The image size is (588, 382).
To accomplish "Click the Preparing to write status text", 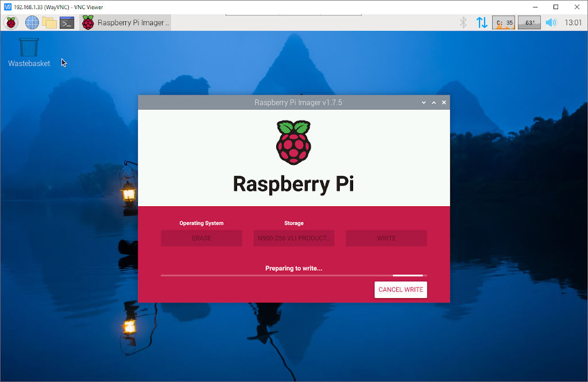I will [x=293, y=268].
